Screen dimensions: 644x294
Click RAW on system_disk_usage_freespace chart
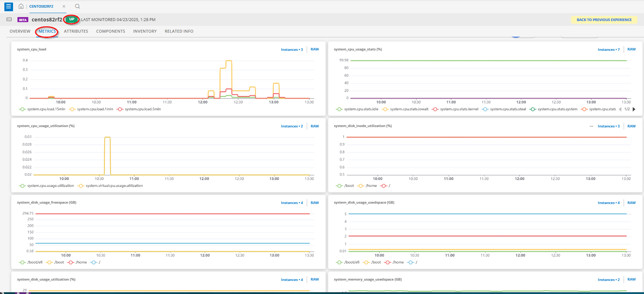[x=315, y=203]
